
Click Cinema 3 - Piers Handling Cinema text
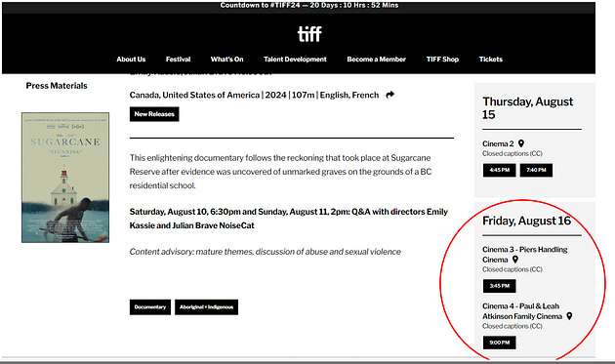pos(525,254)
